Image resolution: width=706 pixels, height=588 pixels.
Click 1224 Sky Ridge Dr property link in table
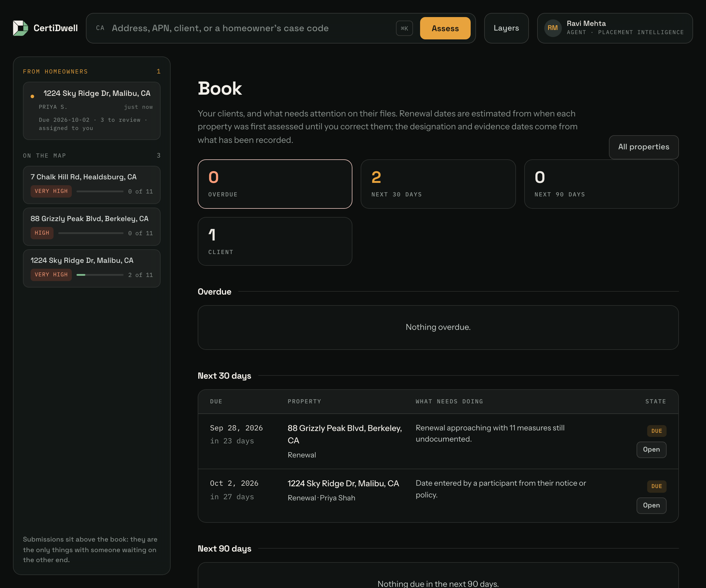343,483
